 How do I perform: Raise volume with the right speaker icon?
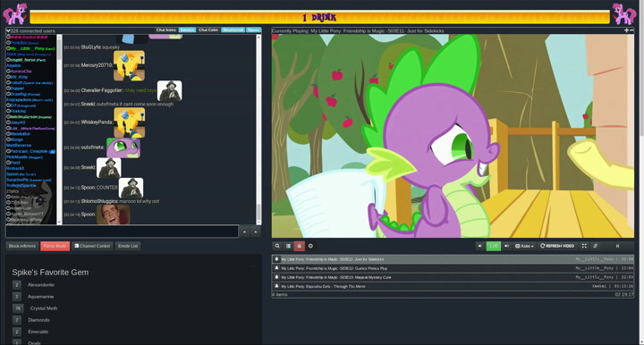coord(506,246)
